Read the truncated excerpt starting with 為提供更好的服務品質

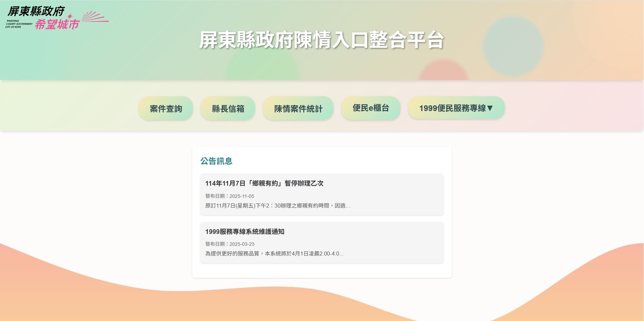[x=274, y=253]
